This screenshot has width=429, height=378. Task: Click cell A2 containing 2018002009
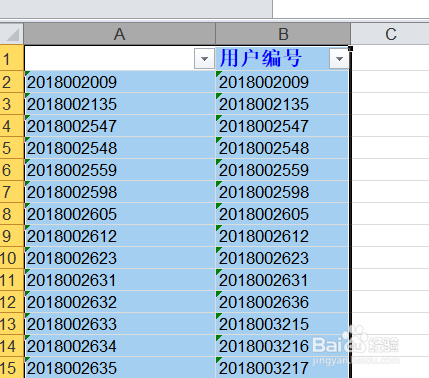pos(120,82)
